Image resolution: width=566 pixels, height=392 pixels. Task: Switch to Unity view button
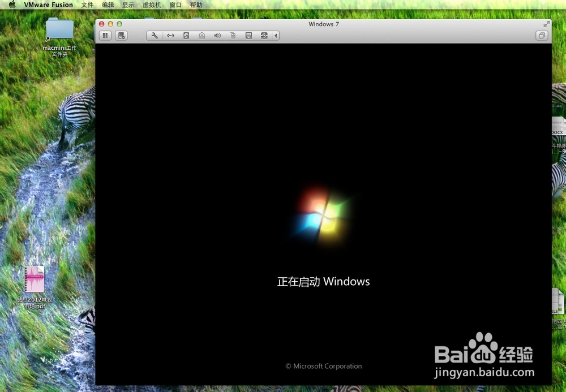542,35
